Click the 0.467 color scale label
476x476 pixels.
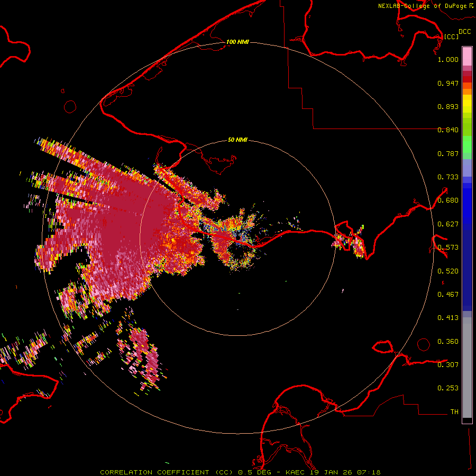pos(448,294)
